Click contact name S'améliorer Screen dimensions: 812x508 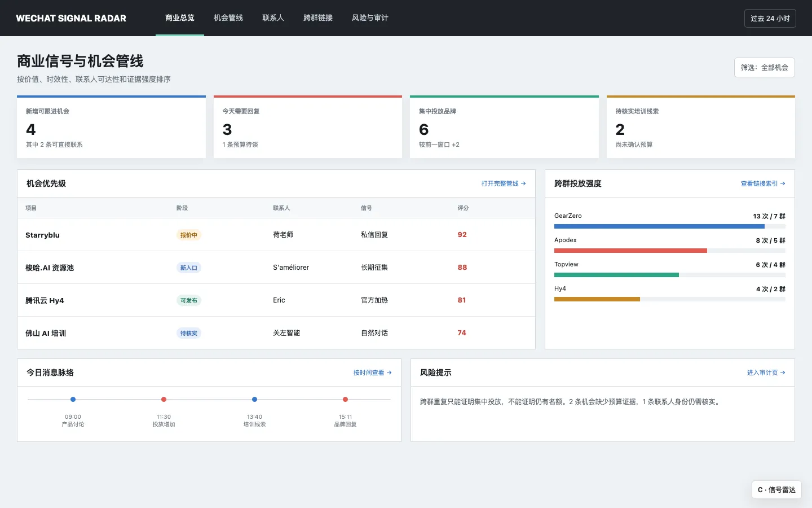click(x=291, y=268)
